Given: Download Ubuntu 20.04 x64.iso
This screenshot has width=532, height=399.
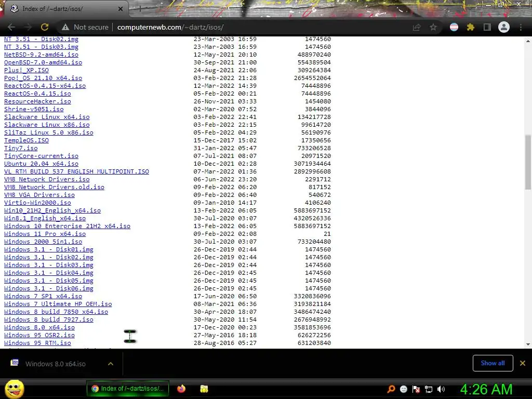Looking at the screenshot, I should tap(41, 164).
